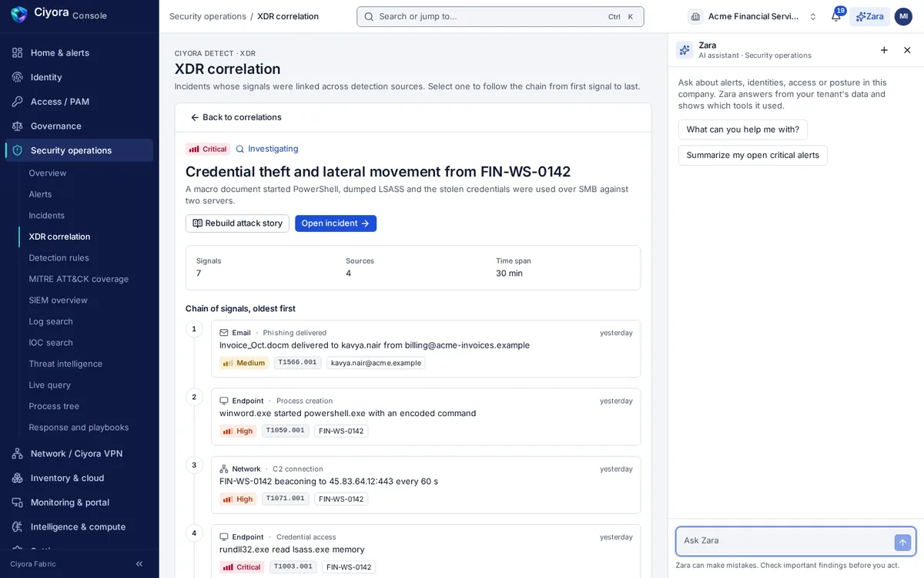
Task: Open Incidents in the sidebar
Action: 47,216
